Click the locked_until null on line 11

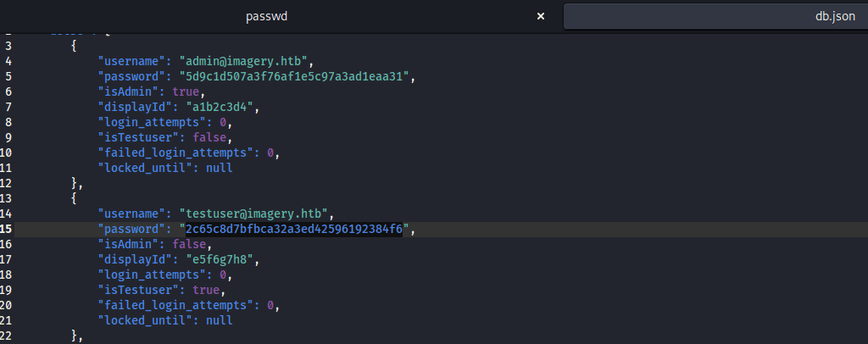coord(215,168)
